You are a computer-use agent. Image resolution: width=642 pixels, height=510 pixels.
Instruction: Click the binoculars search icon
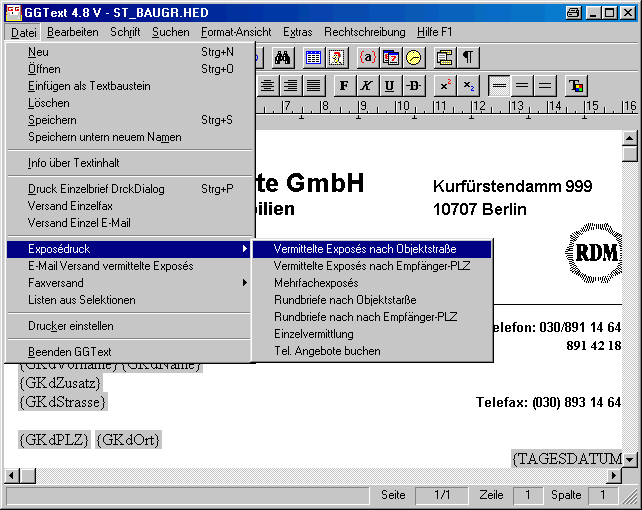tap(283, 58)
